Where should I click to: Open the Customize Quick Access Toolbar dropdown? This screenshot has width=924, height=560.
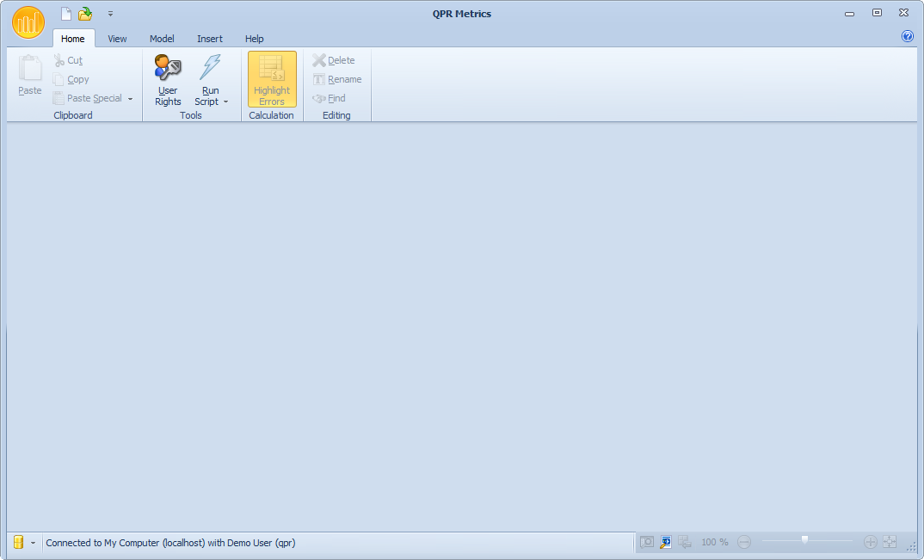click(x=110, y=14)
